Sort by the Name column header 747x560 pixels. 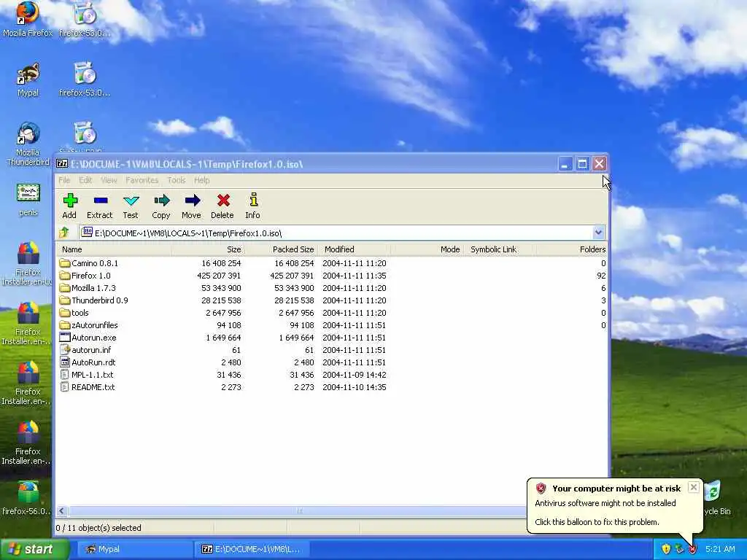pos(114,249)
